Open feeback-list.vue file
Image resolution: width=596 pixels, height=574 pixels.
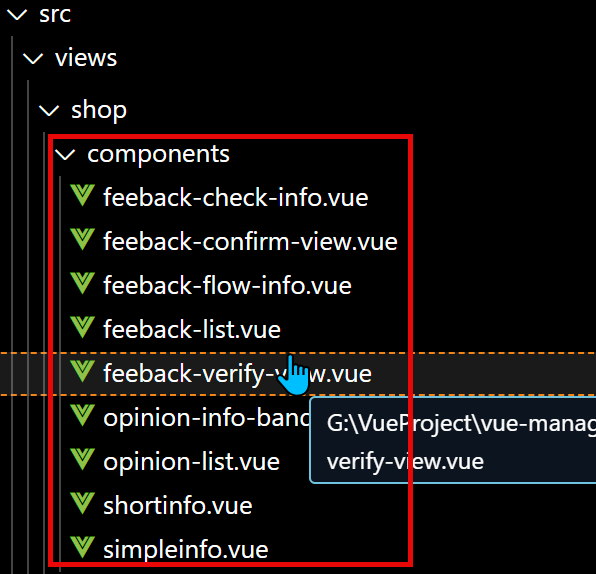(x=192, y=330)
